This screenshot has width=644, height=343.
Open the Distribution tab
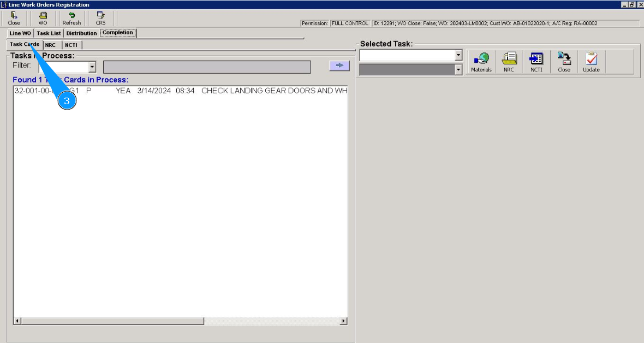(x=81, y=33)
